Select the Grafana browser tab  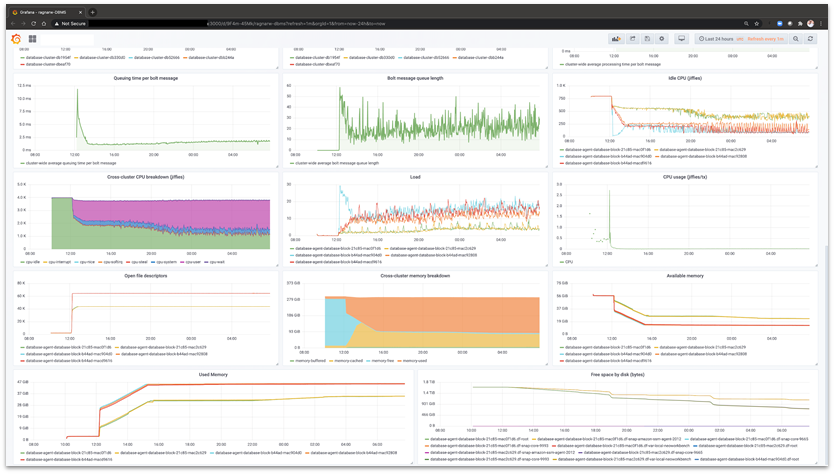click(x=47, y=12)
